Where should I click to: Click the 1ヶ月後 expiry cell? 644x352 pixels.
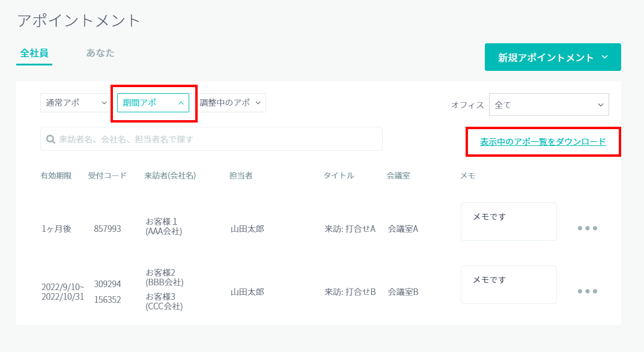click(x=56, y=229)
